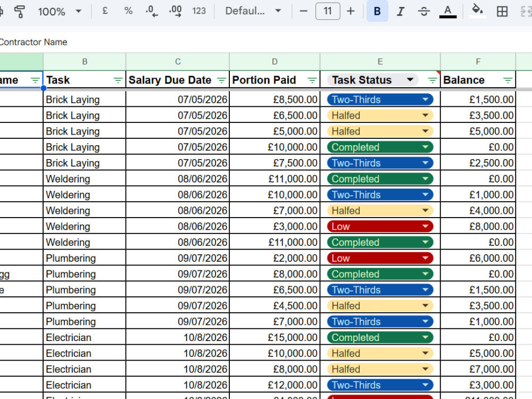Image resolution: width=532 pixels, height=399 pixels.
Task: Select the £2,000.00 portion paid cell
Action: click(275, 258)
